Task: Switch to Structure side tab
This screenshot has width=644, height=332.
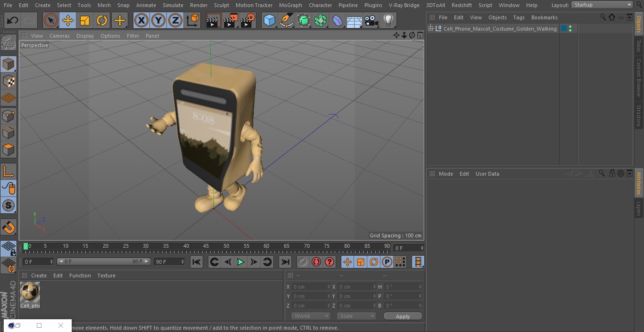Action: click(x=639, y=115)
